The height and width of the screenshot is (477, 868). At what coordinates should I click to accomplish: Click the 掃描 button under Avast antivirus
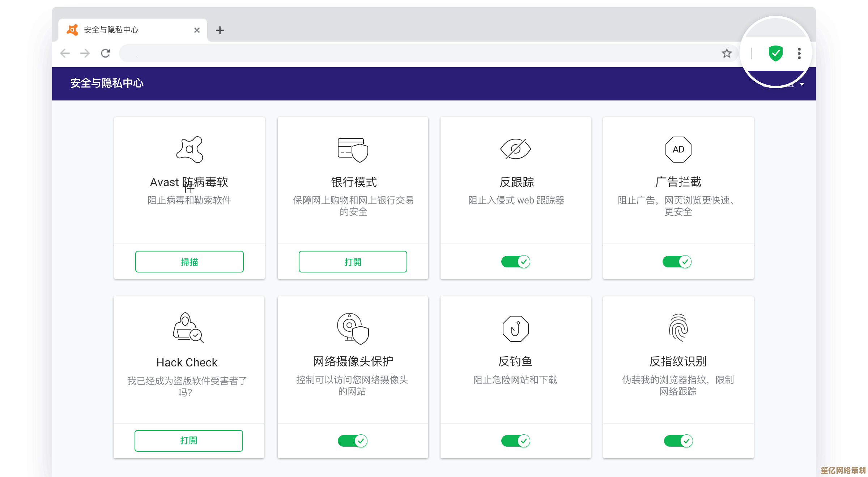click(x=189, y=262)
